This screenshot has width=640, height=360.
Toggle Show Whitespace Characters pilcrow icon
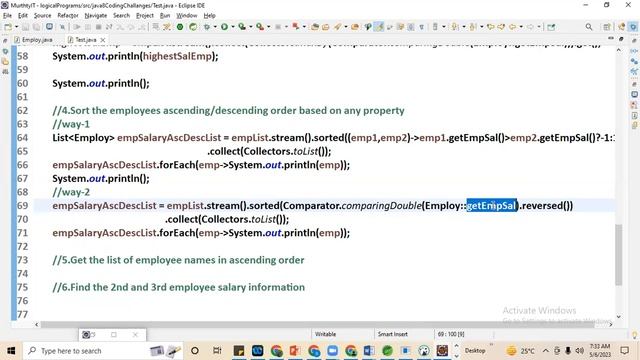(422, 27)
